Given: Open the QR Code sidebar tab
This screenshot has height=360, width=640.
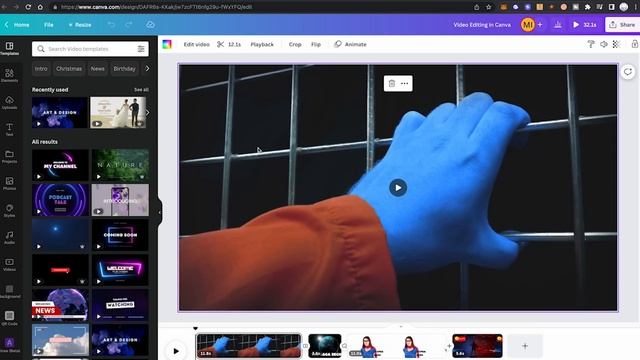Looking at the screenshot, I should point(9,318).
